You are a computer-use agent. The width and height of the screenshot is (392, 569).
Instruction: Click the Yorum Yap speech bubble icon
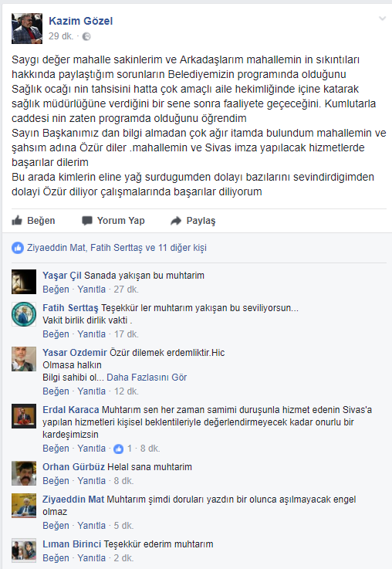87,221
